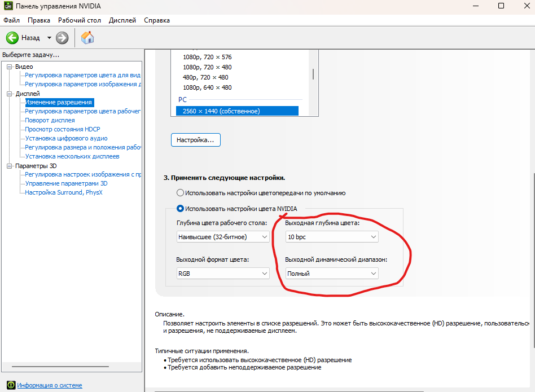Select 'Изменение разрешения' tree item

(x=59, y=102)
